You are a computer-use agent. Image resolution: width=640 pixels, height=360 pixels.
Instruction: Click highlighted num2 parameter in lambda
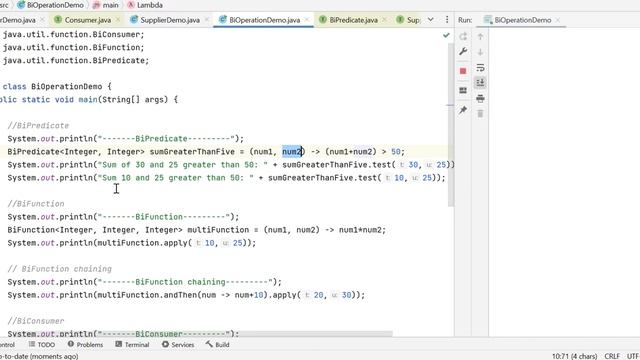tap(291, 152)
